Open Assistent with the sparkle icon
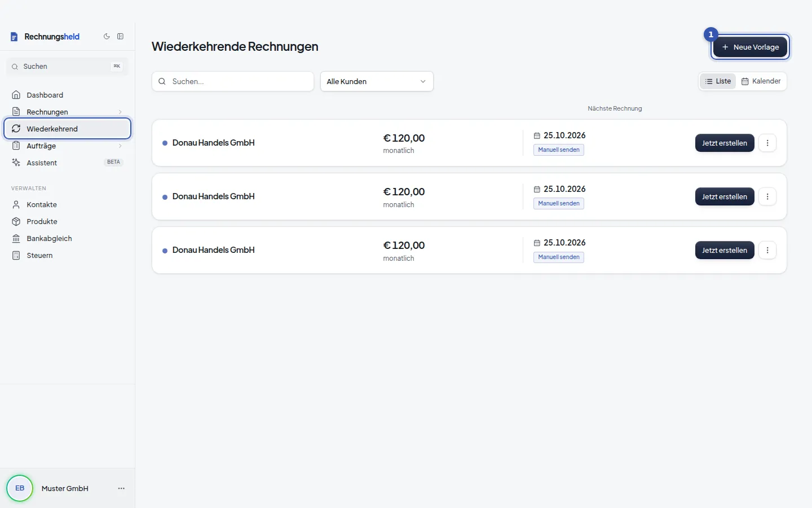 pyautogui.click(x=16, y=163)
